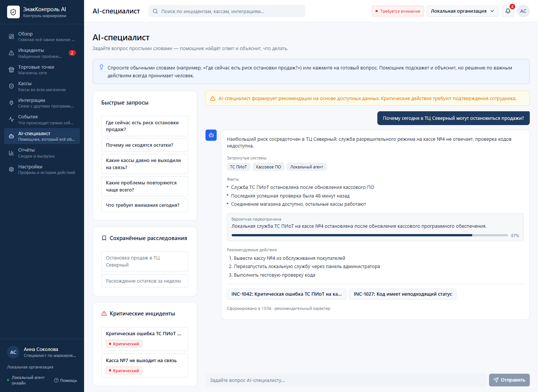Click the Торговые точки store icon
Image resolution: width=538 pixels, height=392 pixels.
(x=11, y=70)
